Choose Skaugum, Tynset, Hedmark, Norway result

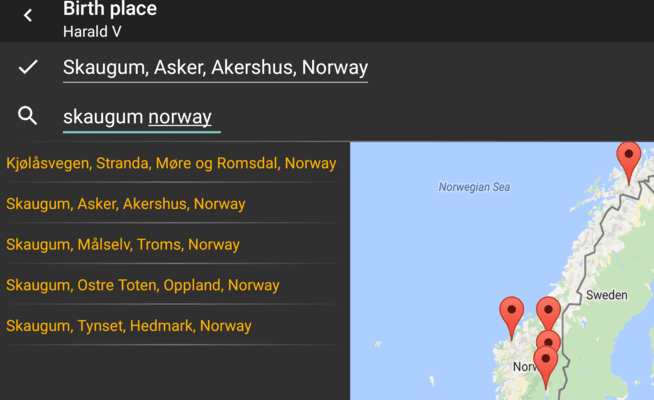128,326
